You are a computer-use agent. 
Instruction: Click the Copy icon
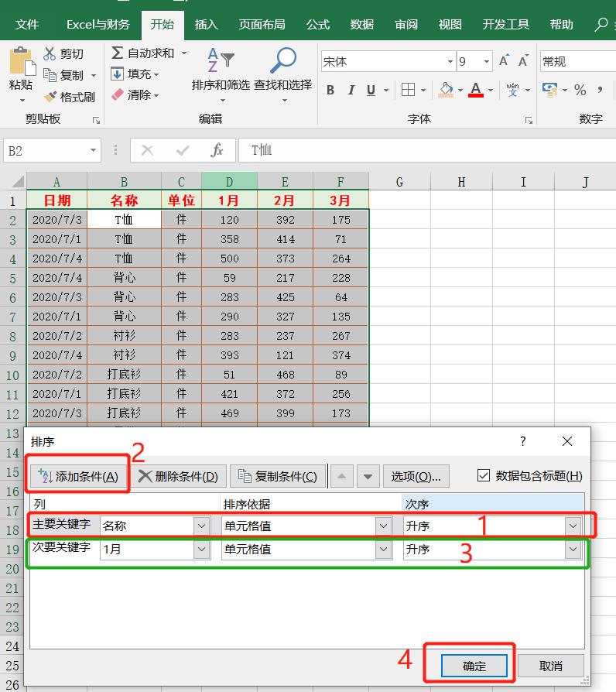click(50, 75)
